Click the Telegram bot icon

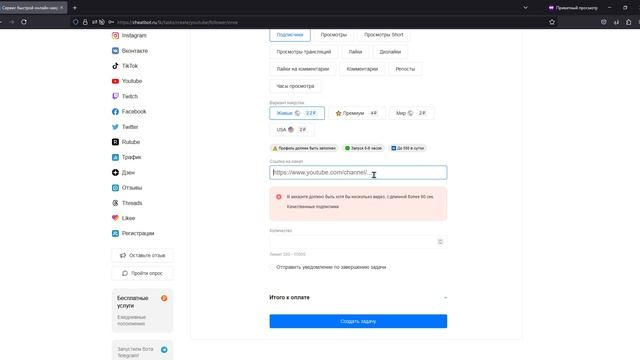(164, 350)
